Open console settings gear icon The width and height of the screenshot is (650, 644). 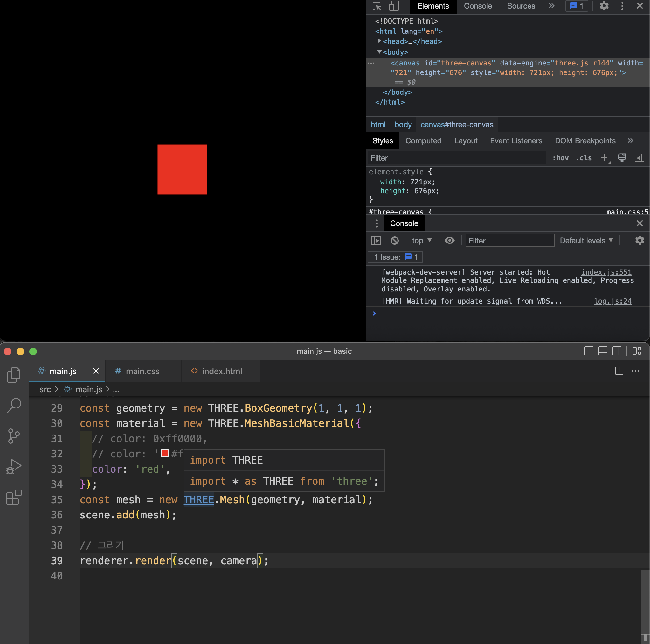click(x=640, y=240)
